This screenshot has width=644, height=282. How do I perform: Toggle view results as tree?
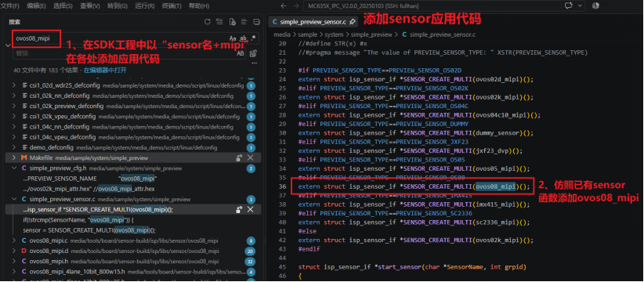pos(244,22)
